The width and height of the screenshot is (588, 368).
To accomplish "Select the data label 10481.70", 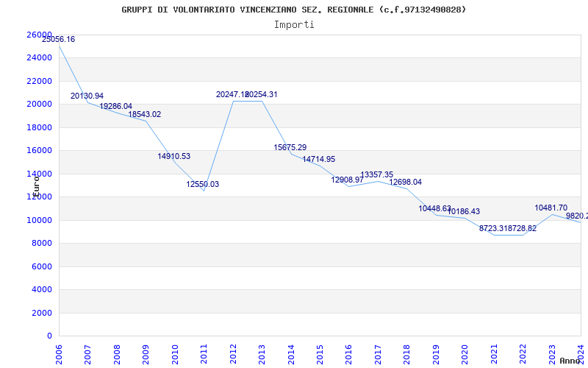I will click(551, 208).
